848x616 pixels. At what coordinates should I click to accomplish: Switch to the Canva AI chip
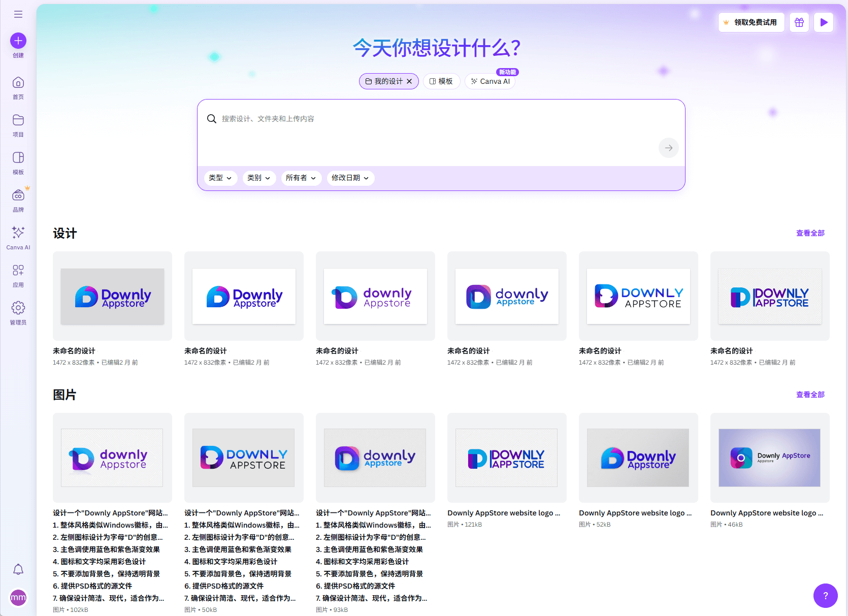pyautogui.click(x=490, y=81)
